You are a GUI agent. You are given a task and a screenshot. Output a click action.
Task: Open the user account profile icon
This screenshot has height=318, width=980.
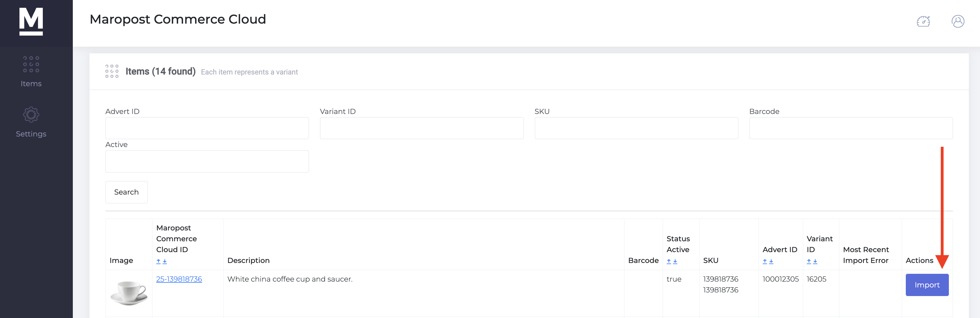tap(958, 21)
